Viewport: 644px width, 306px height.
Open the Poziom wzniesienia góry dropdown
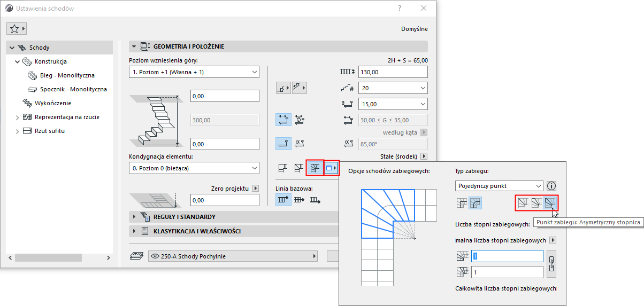click(x=194, y=72)
